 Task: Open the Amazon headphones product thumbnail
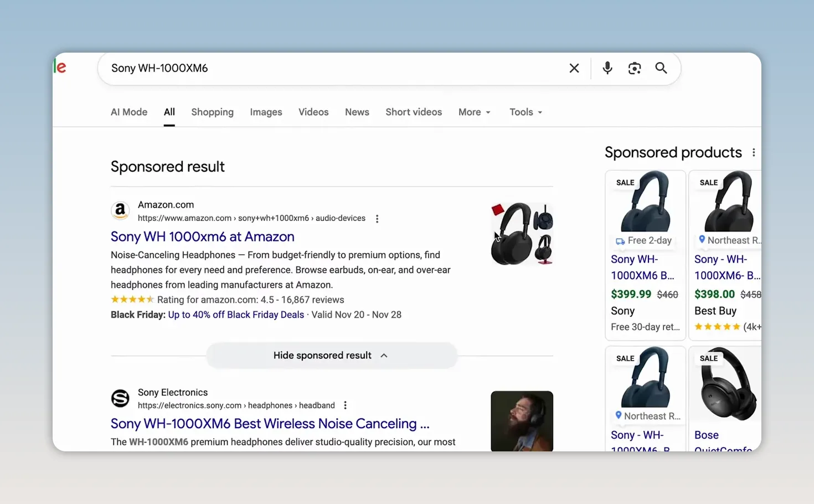[522, 234]
